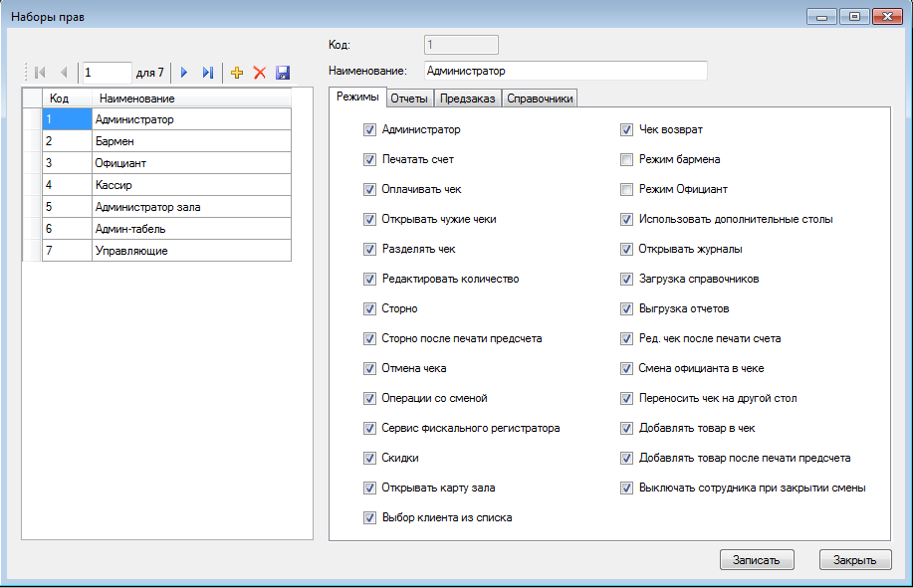913x588 pixels.
Task: Toggle the Печатать счет checkbox
Action: [369, 159]
